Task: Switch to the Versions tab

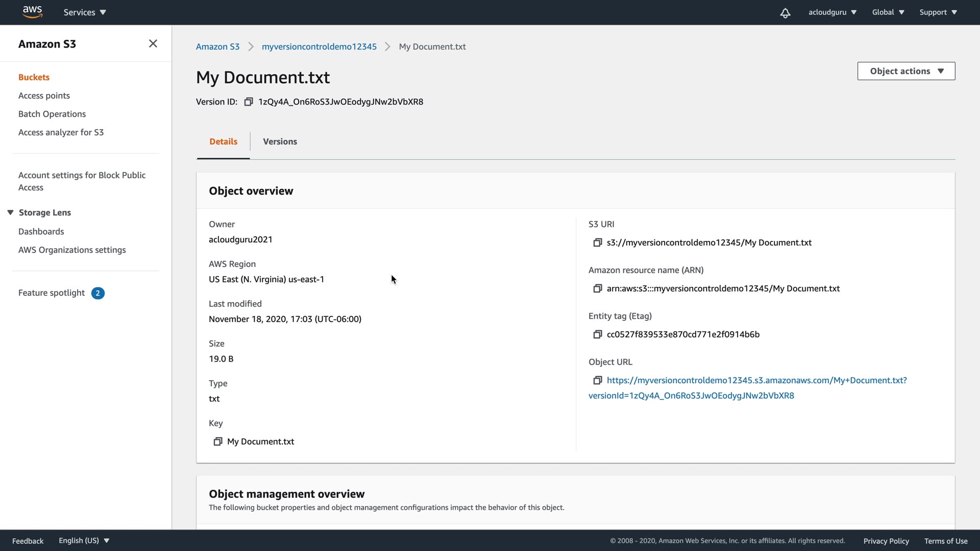Action: (x=280, y=142)
